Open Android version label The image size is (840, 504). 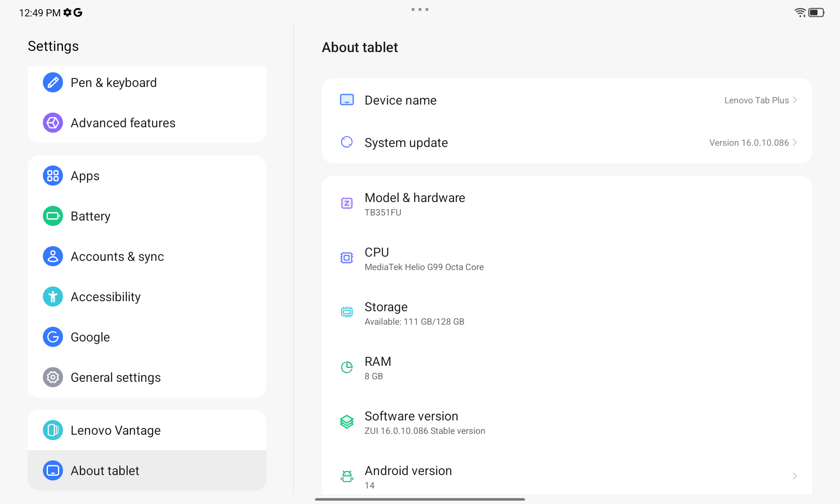[x=408, y=471]
